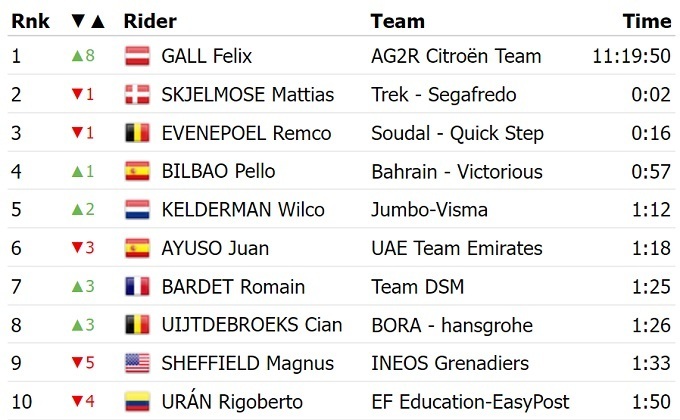This screenshot has height=420, width=680.
Task: Click the Belgian flag beside EVENEPOEL Remco
Action: click(137, 133)
